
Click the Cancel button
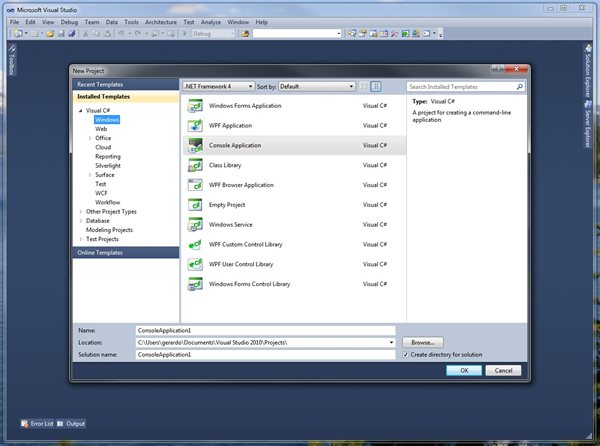(503, 370)
